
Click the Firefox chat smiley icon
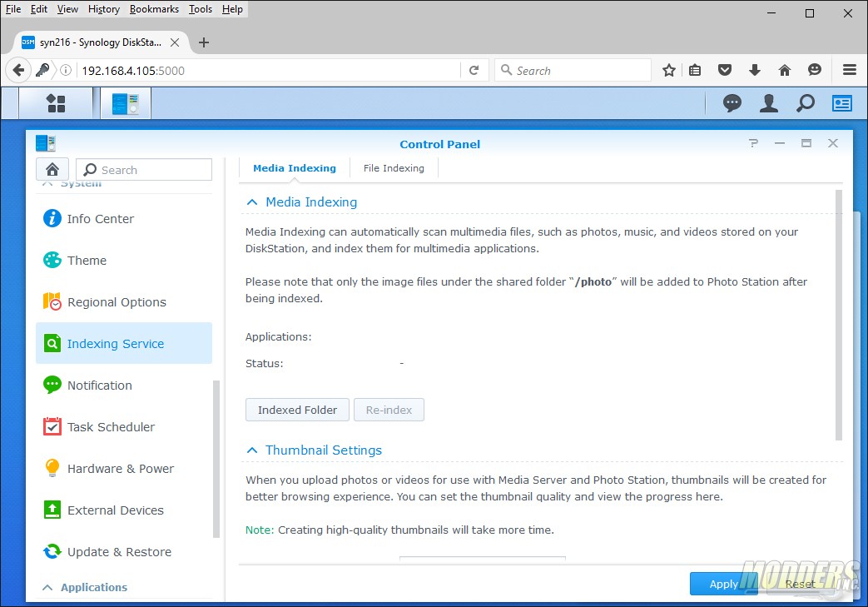(x=814, y=70)
